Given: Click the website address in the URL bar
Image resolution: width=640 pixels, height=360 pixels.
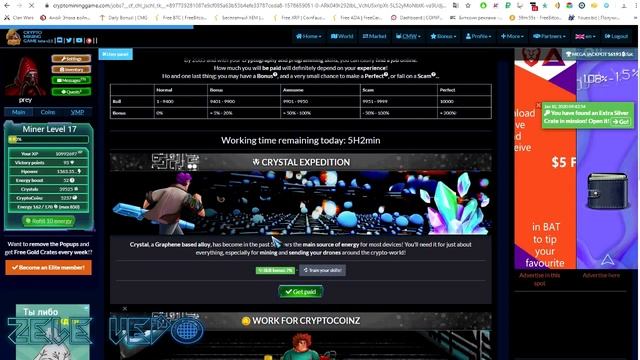Looking at the screenshot, I should tap(249, 6).
